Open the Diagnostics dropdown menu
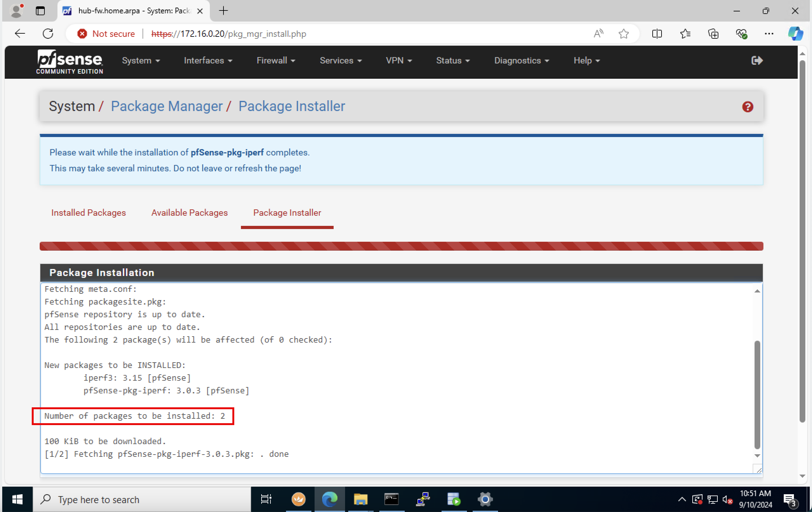The image size is (812, 512). pos(521,61)
